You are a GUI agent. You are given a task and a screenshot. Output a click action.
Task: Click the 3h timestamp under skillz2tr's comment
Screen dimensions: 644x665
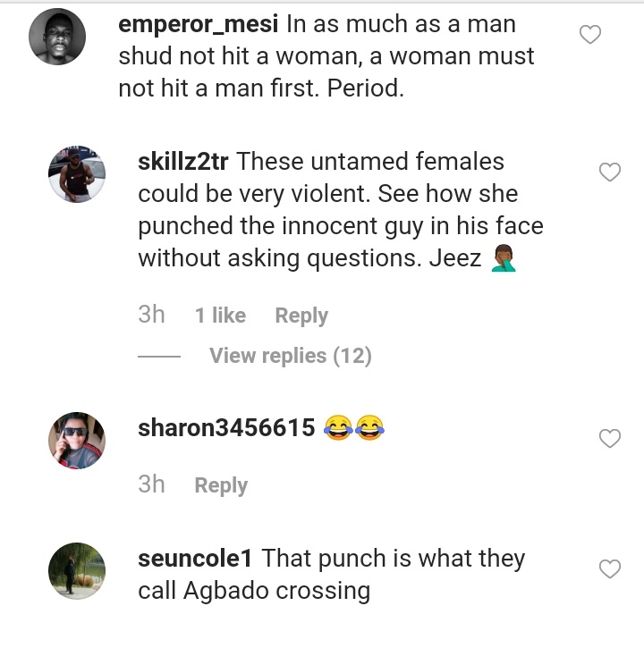(151, 315)
